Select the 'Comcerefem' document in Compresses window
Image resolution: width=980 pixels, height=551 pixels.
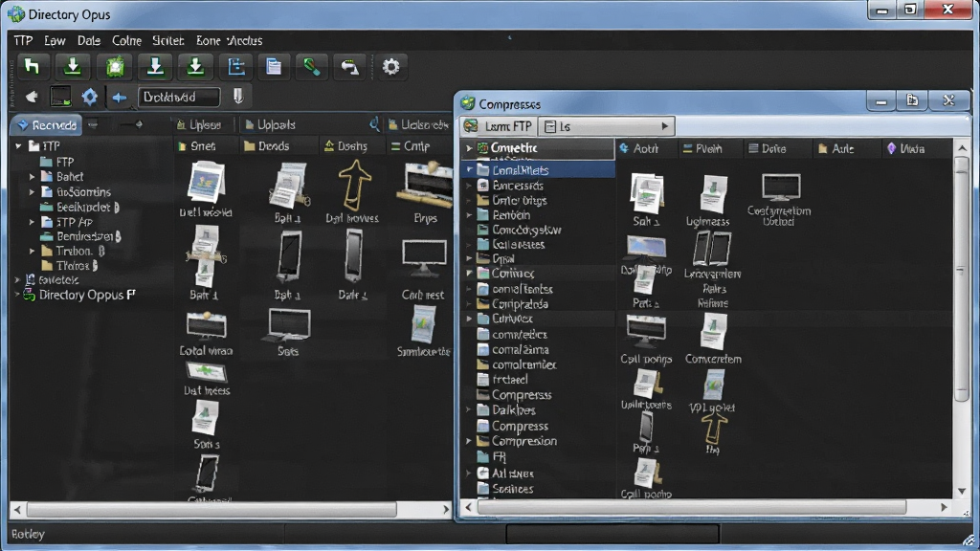pyautogui.click(x=712, y=331)
